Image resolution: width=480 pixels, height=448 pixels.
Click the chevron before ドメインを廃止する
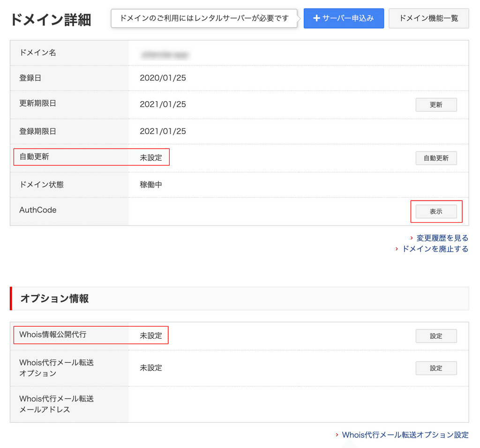[x=397, y=249]
